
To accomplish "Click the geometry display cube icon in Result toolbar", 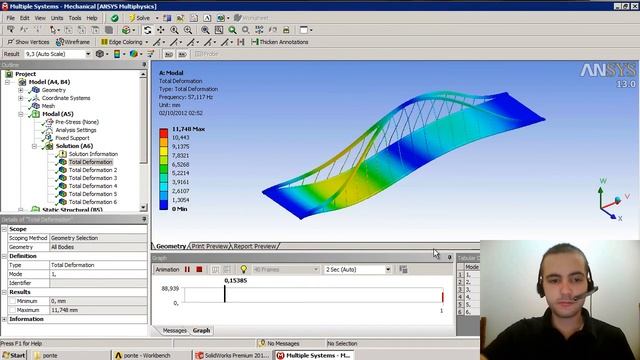I will click(100, 54).
